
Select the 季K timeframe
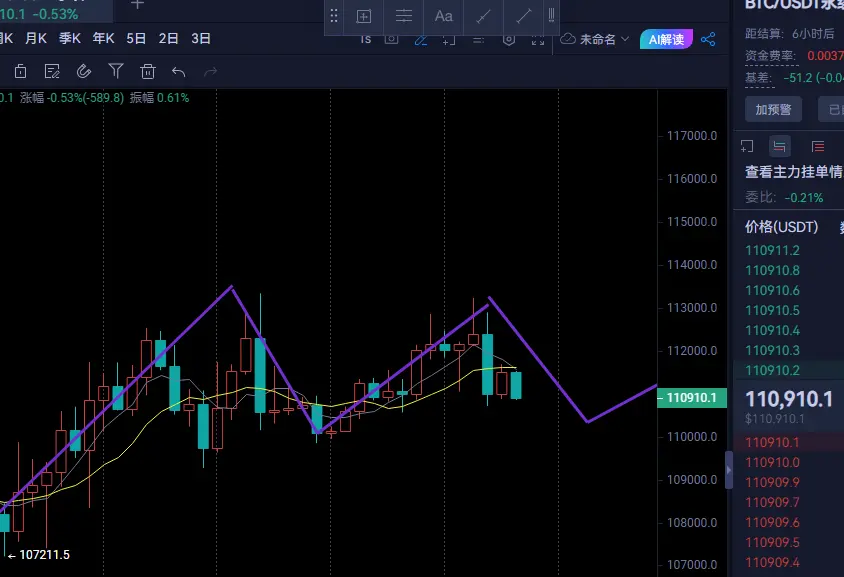[x=69, y=39]
